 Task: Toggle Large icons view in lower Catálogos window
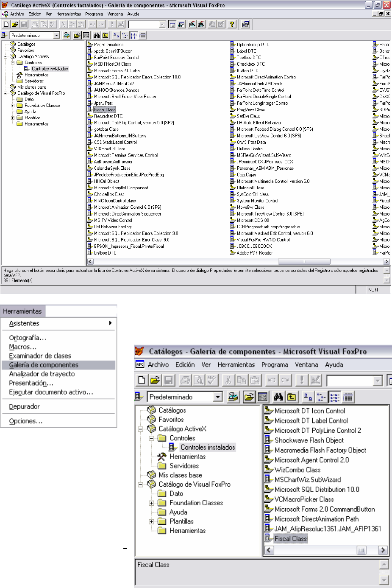coord(308,397)
